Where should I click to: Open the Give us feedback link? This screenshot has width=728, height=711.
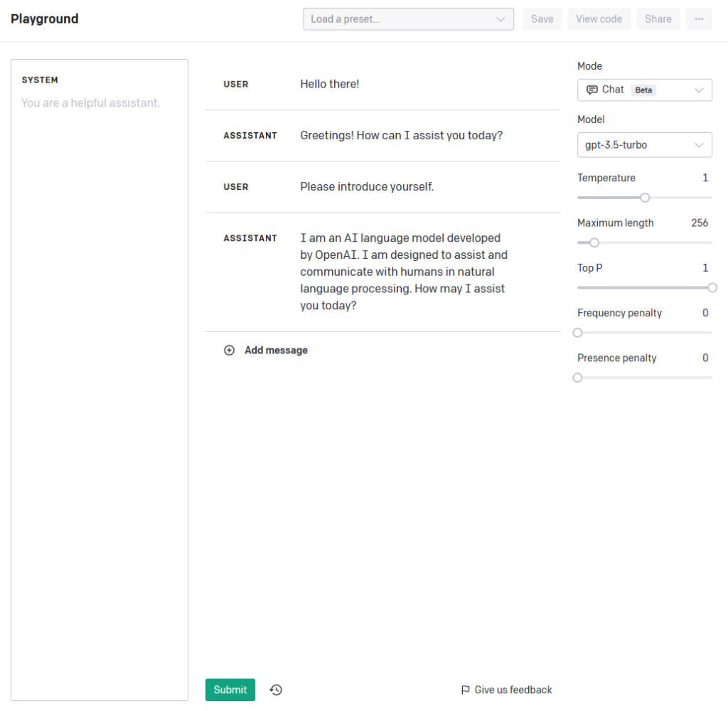(513, 690)
